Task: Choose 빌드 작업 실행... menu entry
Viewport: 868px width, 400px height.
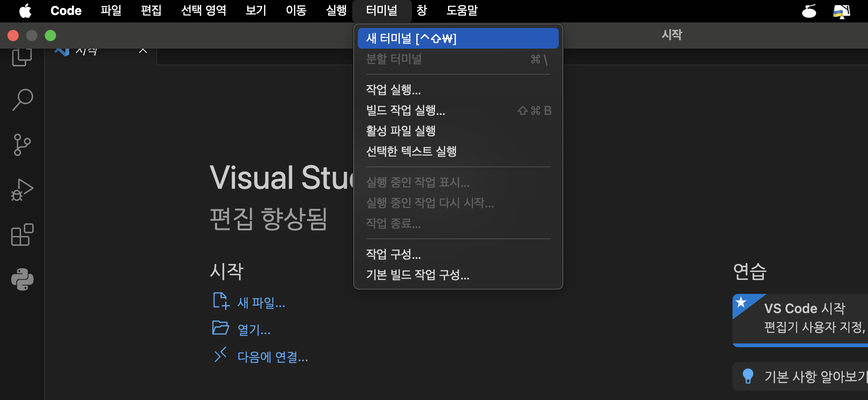Action: [458, 110]
